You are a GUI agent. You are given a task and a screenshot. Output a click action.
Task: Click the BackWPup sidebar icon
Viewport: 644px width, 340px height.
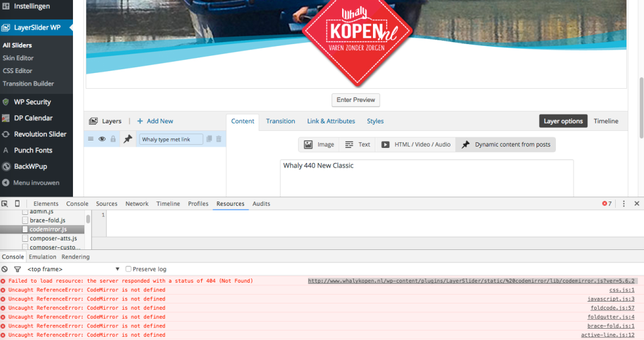tap(6, 166)
